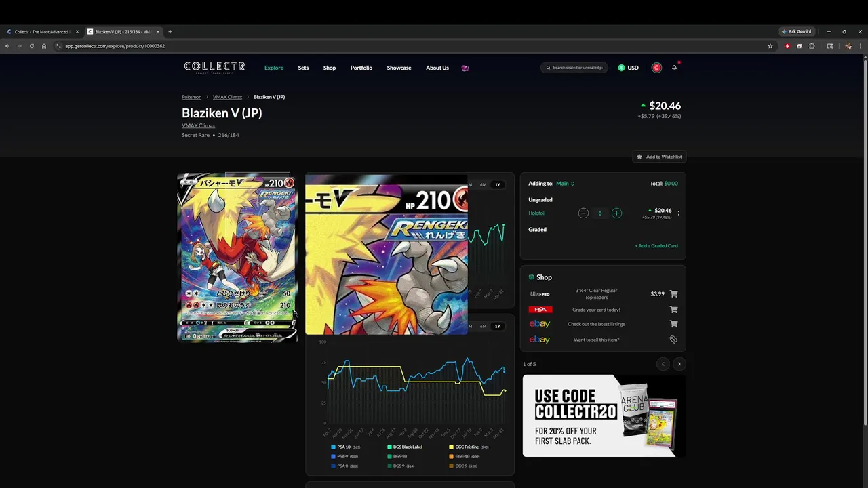Switch to the first Collectr browser tab

[41, 31]
